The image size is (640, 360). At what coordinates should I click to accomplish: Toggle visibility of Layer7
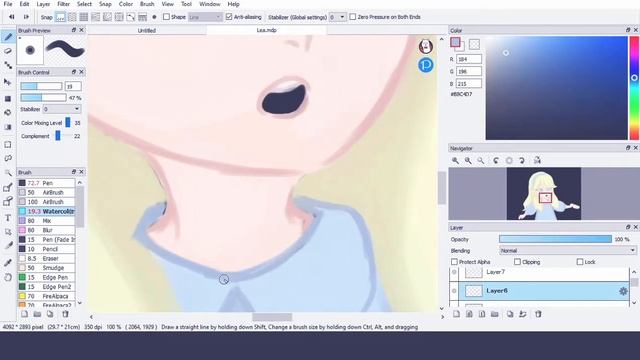click(454, 272)
